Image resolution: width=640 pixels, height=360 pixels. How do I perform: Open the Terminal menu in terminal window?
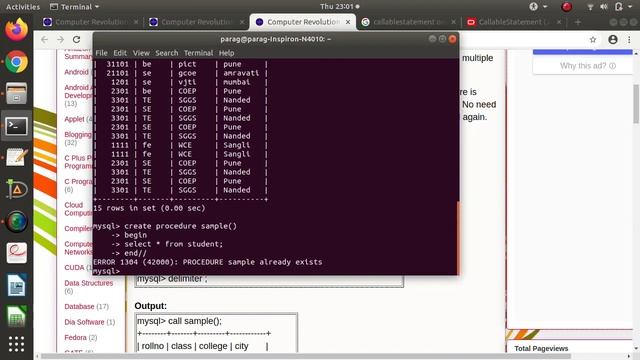pos(198,53)
